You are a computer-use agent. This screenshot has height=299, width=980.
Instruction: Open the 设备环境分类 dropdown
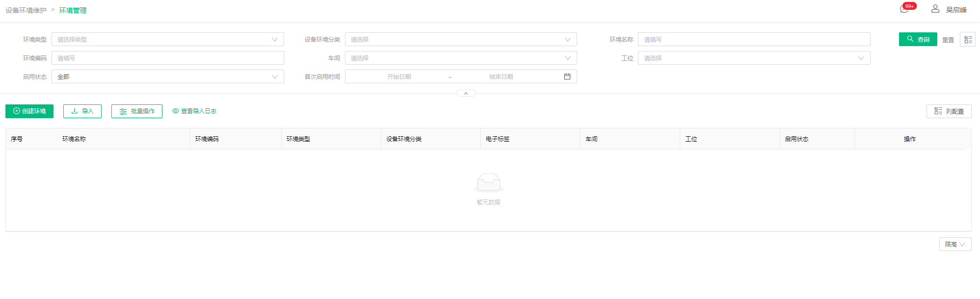(x=461, y=39)
